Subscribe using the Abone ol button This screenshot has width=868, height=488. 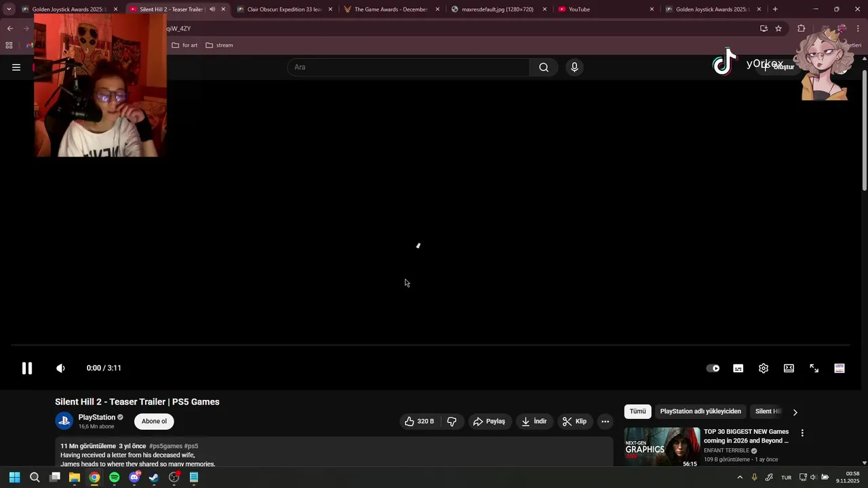154,422
